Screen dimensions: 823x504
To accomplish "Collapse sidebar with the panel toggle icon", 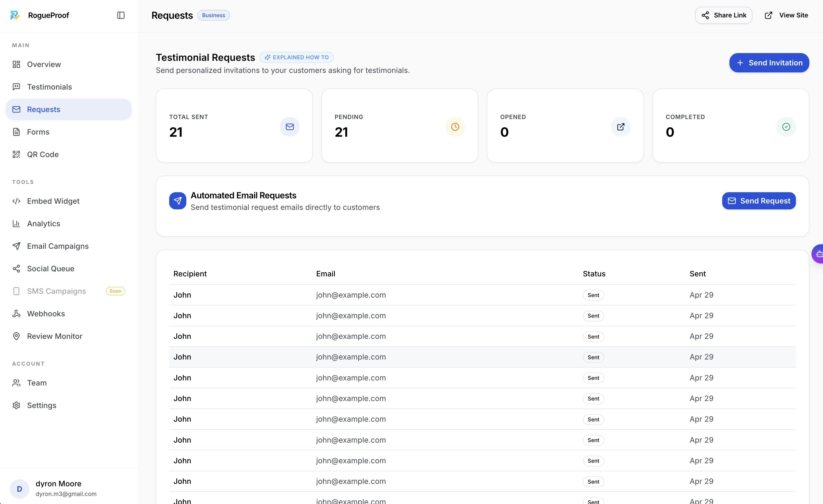I will click(x=121, y=15).
